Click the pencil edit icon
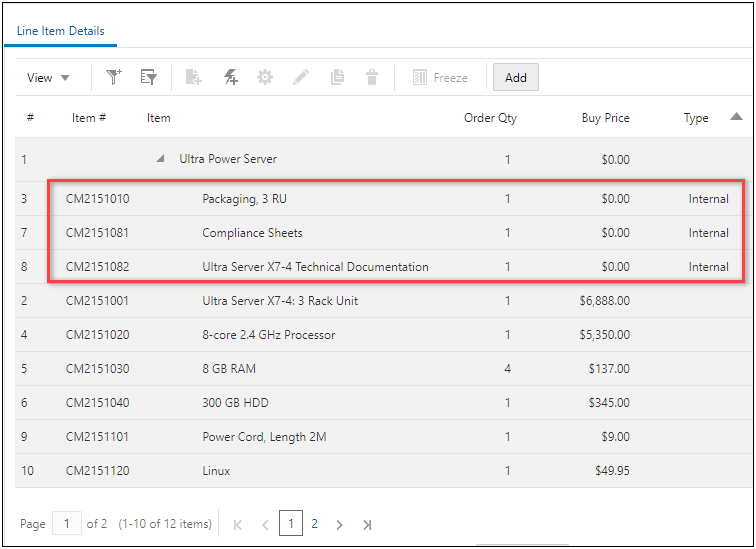This screenshot has height=549, width=756. click(301, 78)
